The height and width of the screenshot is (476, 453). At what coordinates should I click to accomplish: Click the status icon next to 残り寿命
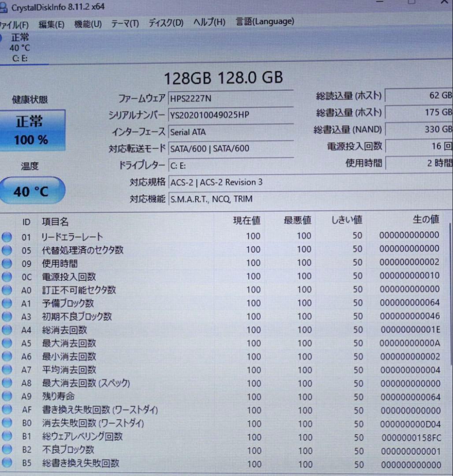(x=7, y=397)
